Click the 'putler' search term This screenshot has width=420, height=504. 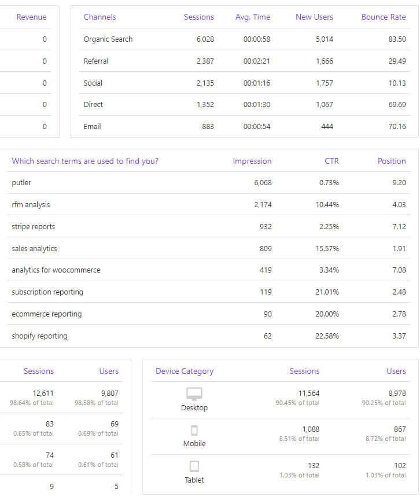point(21,183)
